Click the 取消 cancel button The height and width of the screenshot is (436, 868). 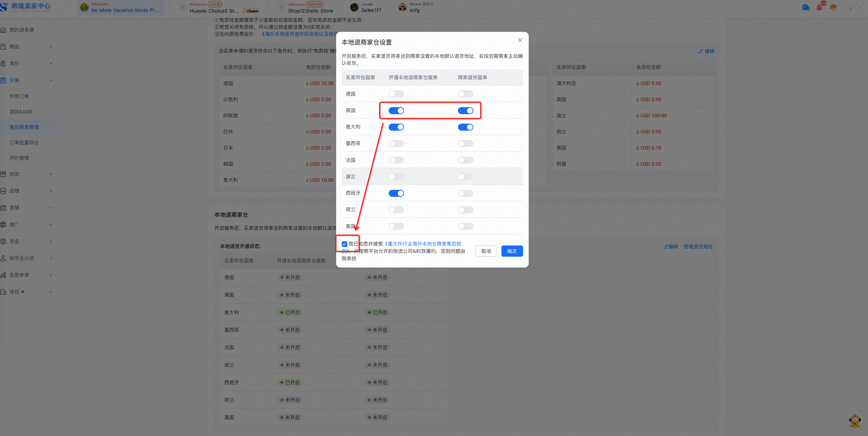point(486,251)
